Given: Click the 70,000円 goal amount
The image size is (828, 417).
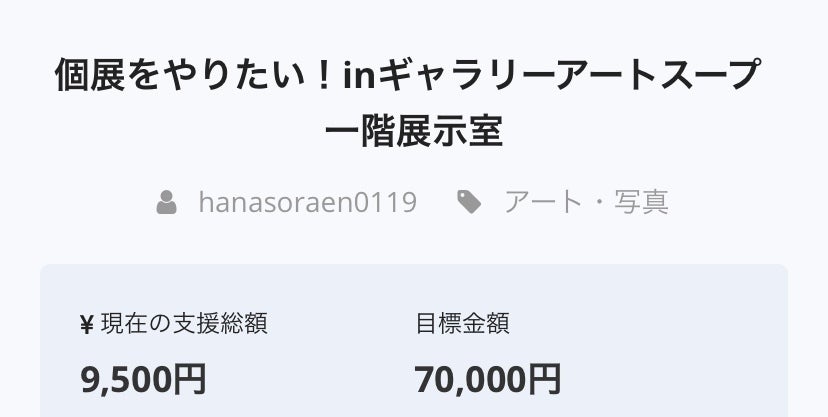Looking at the screenshot, I should (x=487, y=379).
